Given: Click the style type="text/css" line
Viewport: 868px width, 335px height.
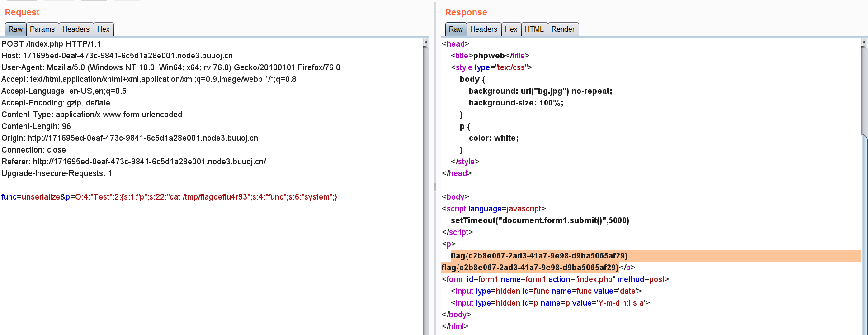Looking at the screenshot, I should click(x=491, y=67).
